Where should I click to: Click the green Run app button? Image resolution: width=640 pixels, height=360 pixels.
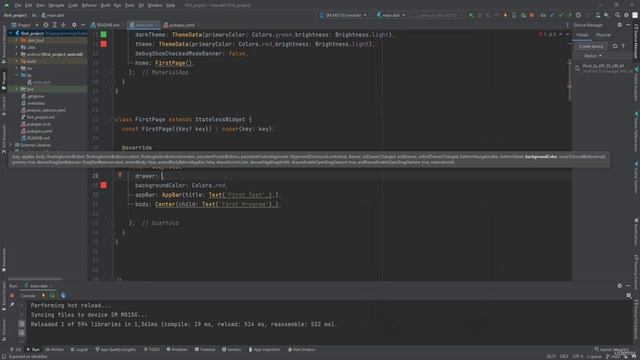[x=471, y=15]
